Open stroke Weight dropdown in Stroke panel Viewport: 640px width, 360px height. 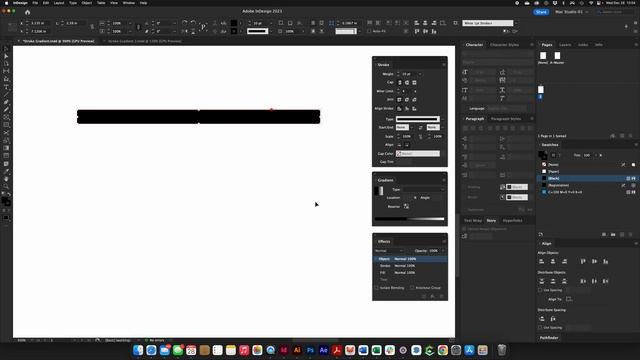tap(420, 74)
